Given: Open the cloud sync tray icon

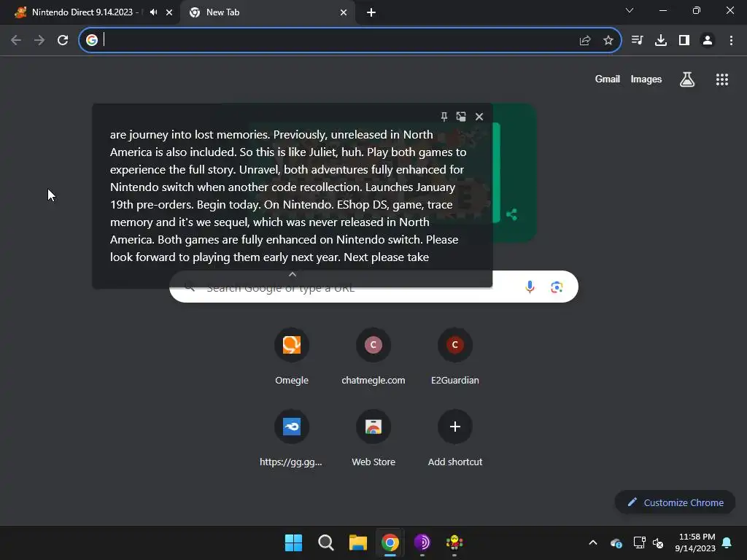Looking at the screenshot, I should coord(616,542).
